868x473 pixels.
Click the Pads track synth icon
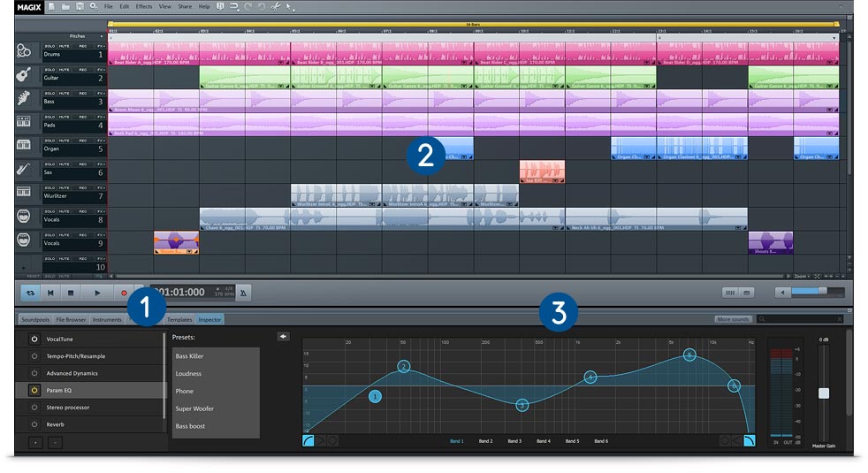coord(23,121)
